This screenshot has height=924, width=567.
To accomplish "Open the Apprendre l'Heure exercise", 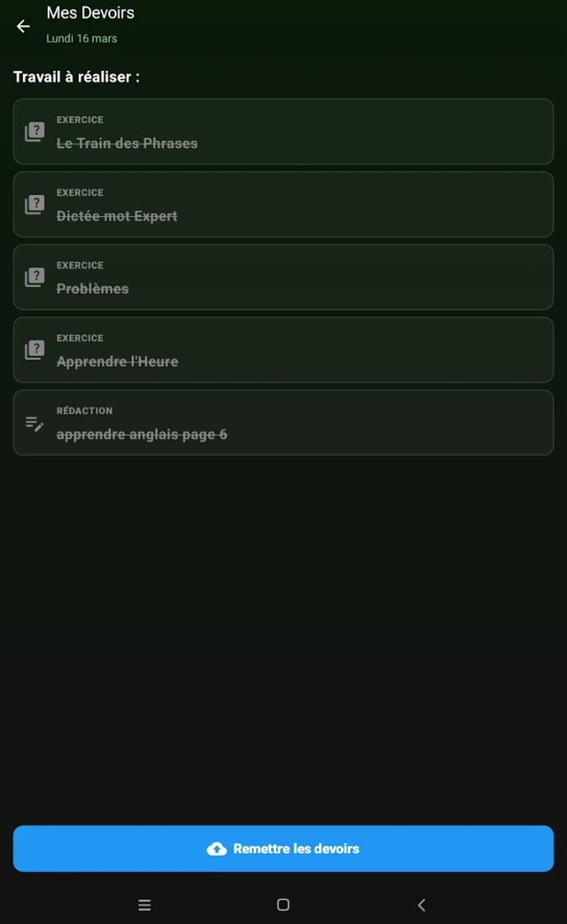I will click(x=283, y=350).
